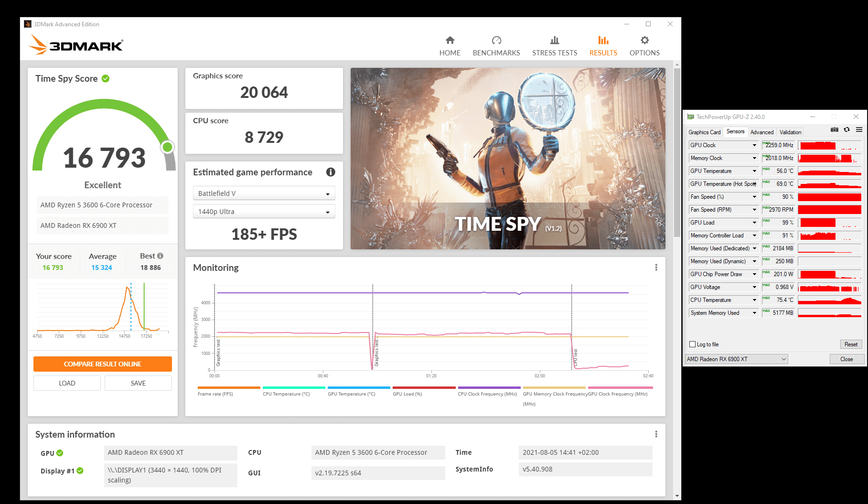Click COMPARE RESULT ONLINE button
The height and width of the screenshot is (504, 868).
point(102,364)
